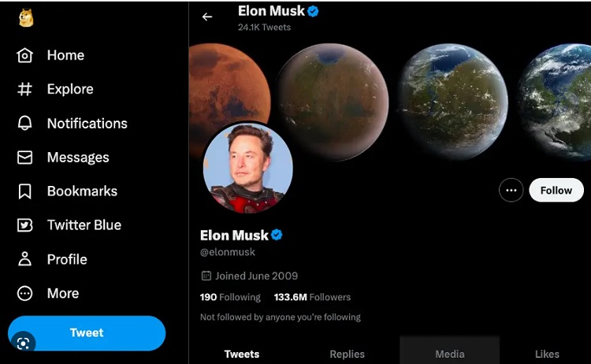View the 133.6M Followers list

(x=312, y=297)
